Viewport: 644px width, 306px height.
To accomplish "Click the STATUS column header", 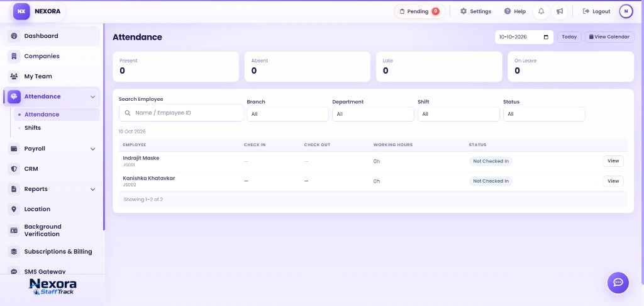I will pos(478,145).
